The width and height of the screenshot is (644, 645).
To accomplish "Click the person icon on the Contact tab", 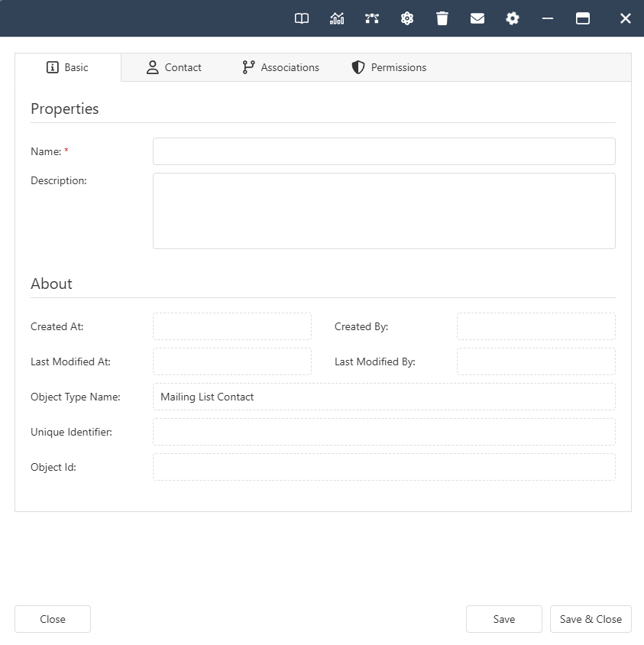I will (152, 67).
